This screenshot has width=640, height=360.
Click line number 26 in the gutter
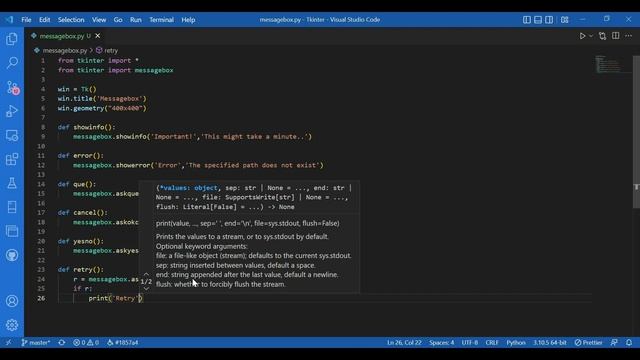pos(41,298)
